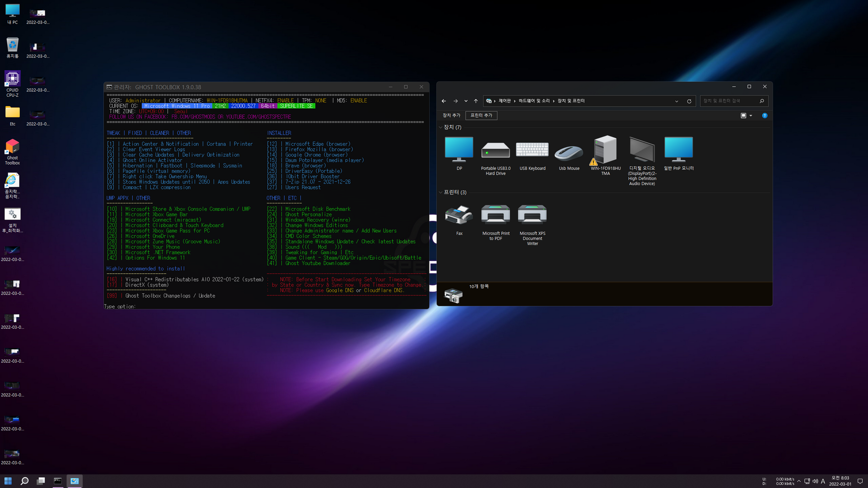Select the WIN-1FD918HUTMA computer device icon
Viewport: 868px width, 488px height.
(605, 156)
